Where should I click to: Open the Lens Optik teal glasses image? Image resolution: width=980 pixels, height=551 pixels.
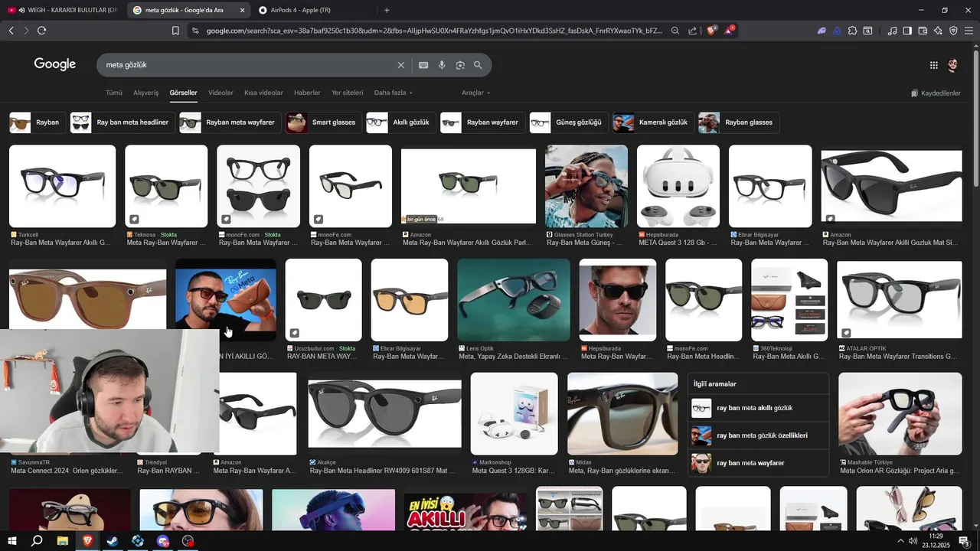click(513, 300)
